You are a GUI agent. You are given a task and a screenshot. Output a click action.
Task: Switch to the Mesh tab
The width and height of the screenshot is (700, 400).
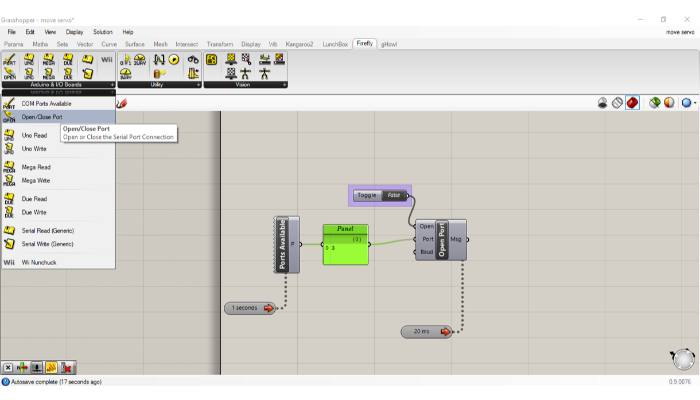[160, 44]
